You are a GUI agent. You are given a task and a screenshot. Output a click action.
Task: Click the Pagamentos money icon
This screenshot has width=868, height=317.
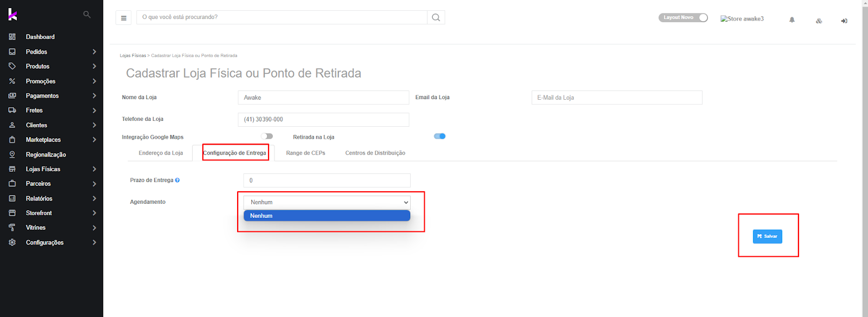(12, 96)
